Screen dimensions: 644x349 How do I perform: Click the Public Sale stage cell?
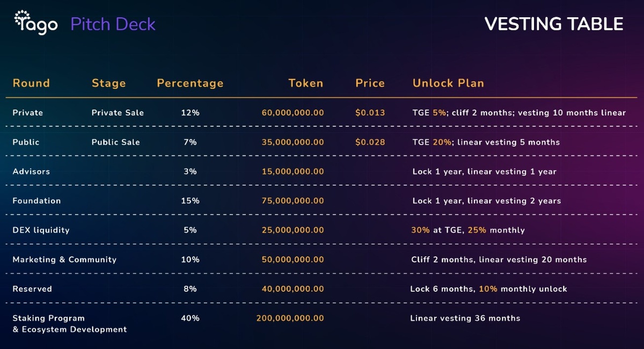click(115, 142)
